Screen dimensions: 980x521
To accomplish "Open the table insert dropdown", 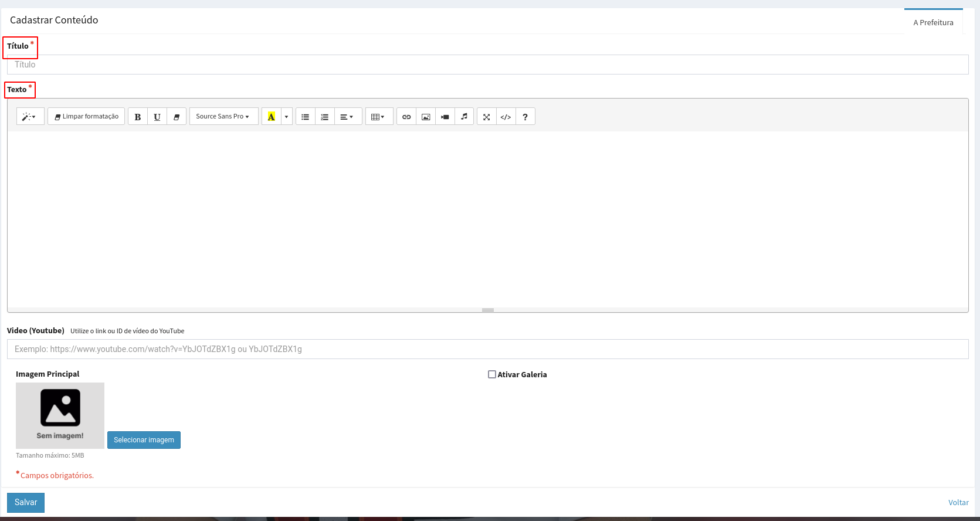I will pos(378,117).
